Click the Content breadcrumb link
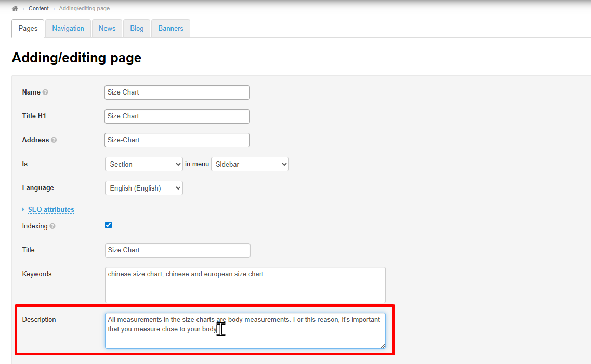The height and width of the screenshot is (364, 591). pos(38,9)
